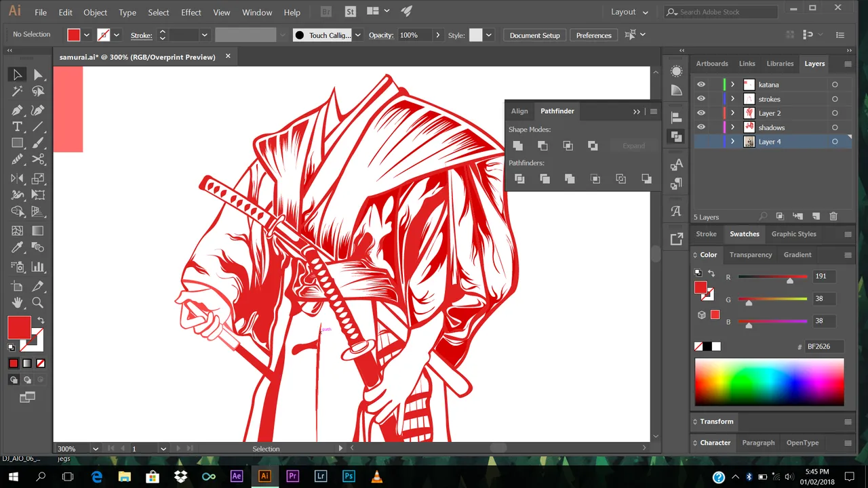868x488 pixels.
Task: Pick a color from spectrum bar
Action: (x=769, y=382)
